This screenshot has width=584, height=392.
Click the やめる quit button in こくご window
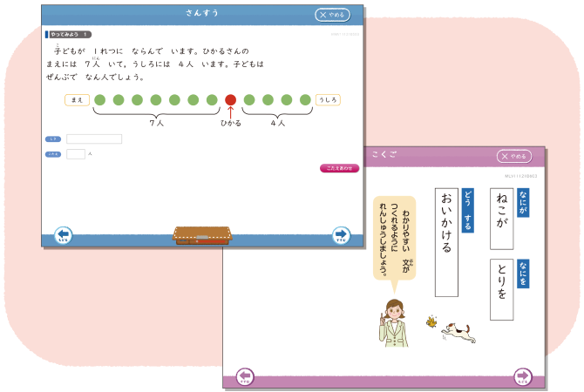pos(514,156)
